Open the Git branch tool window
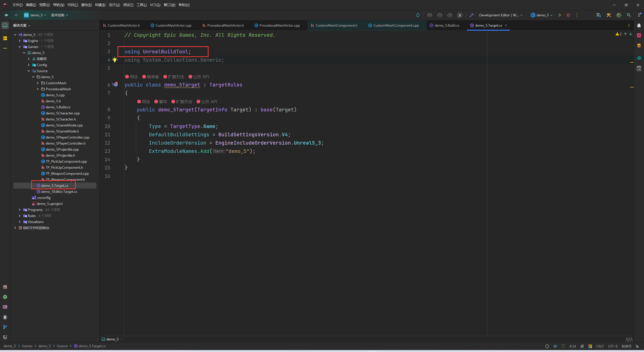The image size is (644, 352). click(5, 327)
